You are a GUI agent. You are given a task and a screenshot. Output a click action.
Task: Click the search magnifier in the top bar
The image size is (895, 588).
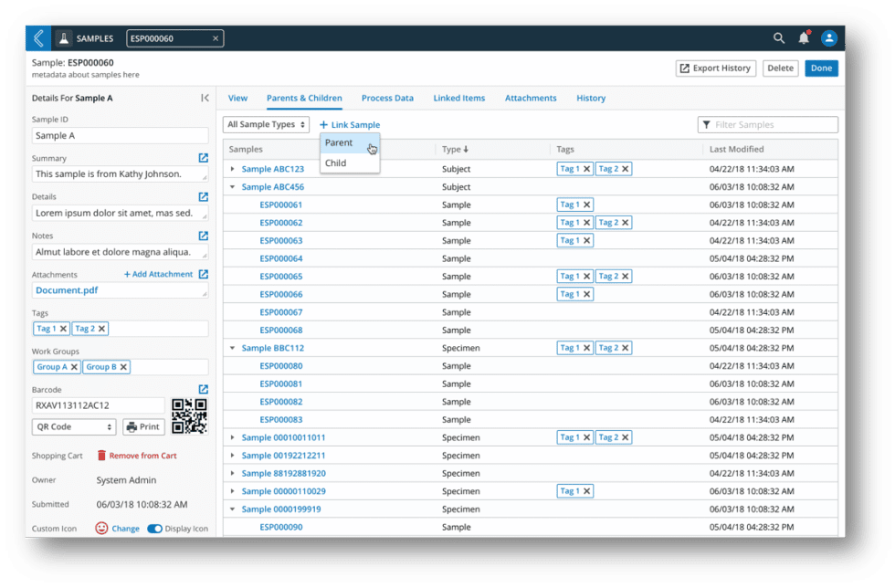(x=778, y=37)
